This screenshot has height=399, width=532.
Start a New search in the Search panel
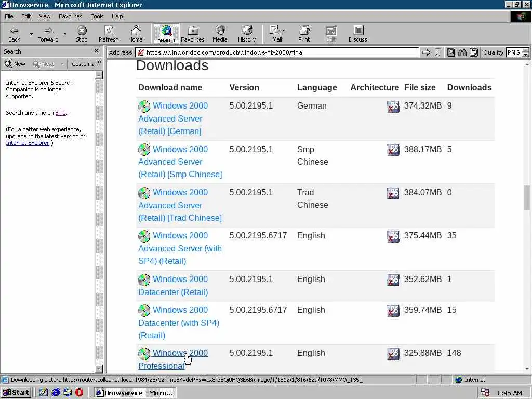15,64
